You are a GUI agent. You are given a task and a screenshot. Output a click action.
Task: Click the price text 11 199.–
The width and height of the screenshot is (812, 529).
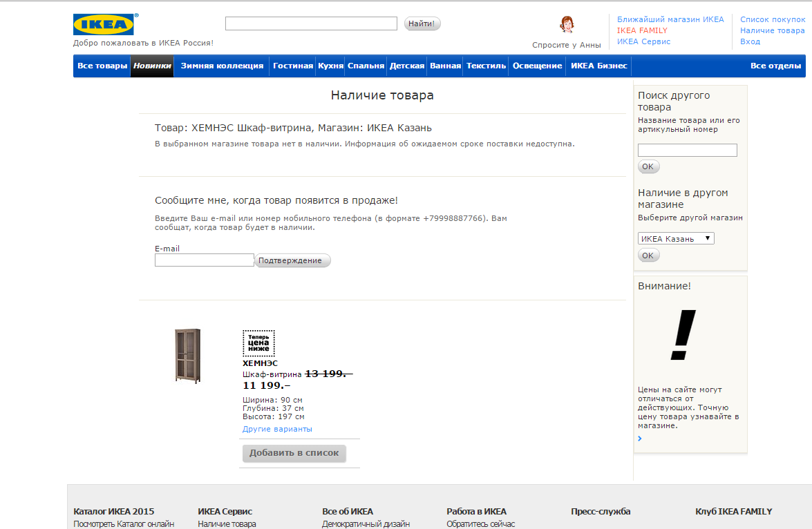(x=267, y=385)
